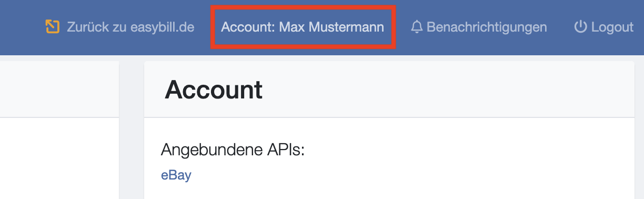This screenshot has width=644, height=199.
Task: Click the bell notifications icon
Action: point(417,26)
